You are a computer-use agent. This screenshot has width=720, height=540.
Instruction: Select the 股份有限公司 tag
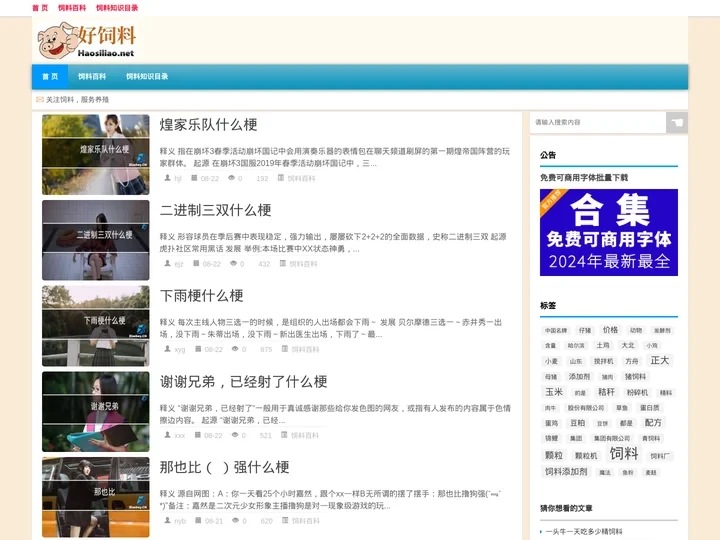point(586,408)
